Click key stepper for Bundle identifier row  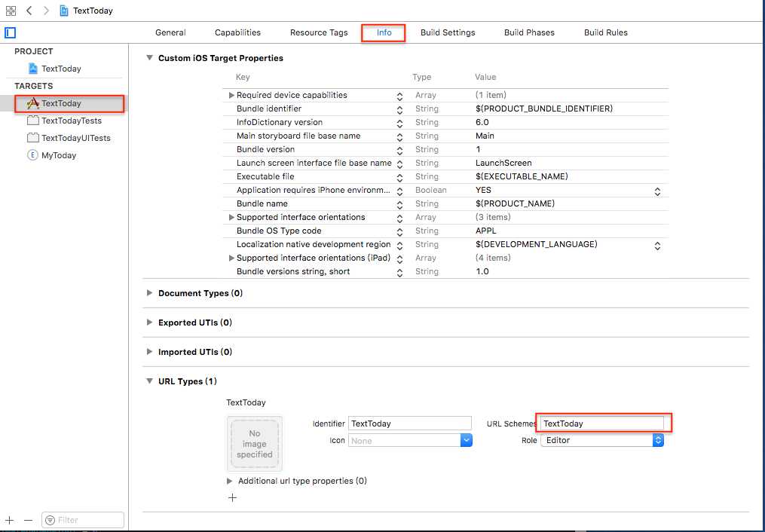[399, 110]
